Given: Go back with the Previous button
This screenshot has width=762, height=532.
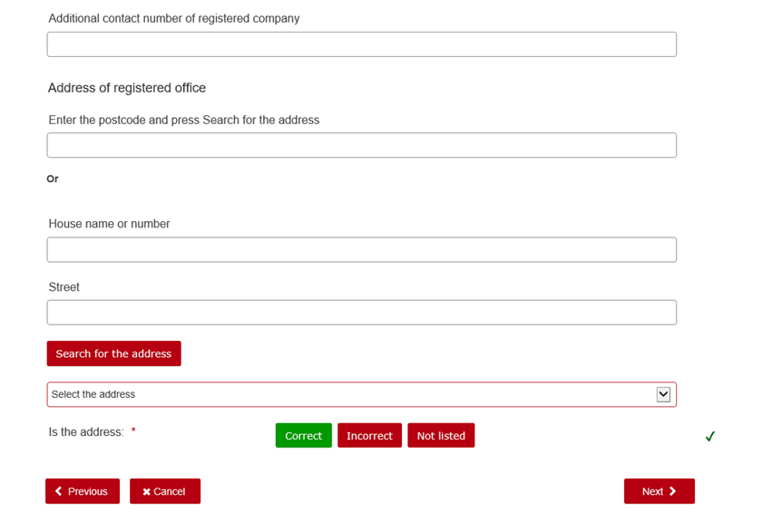Looking at the screenshot, I should pyautogui.click(x=83, y=491).
